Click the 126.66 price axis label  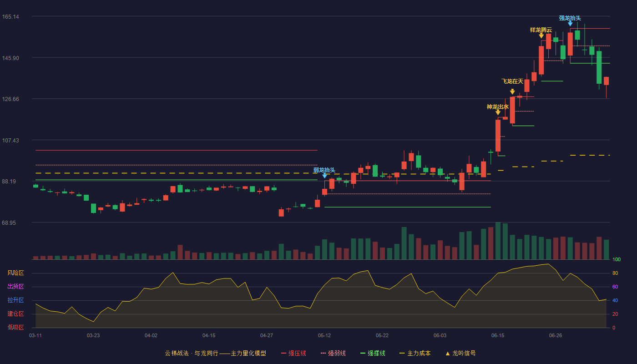click(x=10, y=99)
